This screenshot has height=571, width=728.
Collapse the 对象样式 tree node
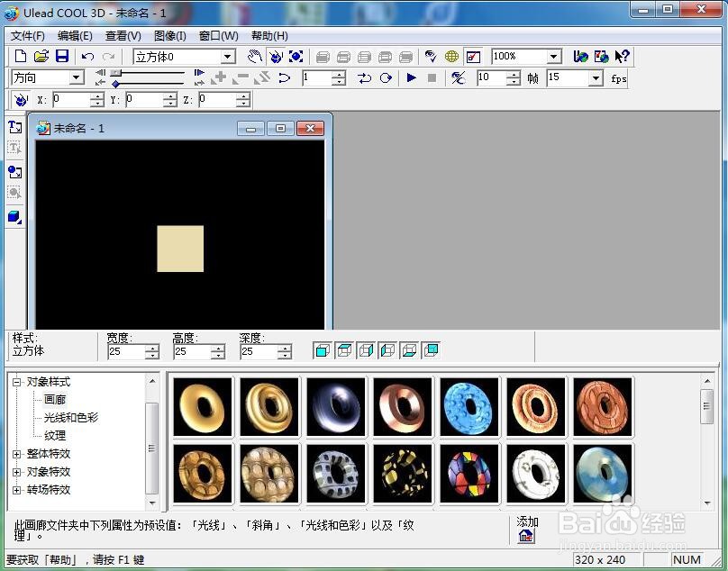(x=17, y=382)
